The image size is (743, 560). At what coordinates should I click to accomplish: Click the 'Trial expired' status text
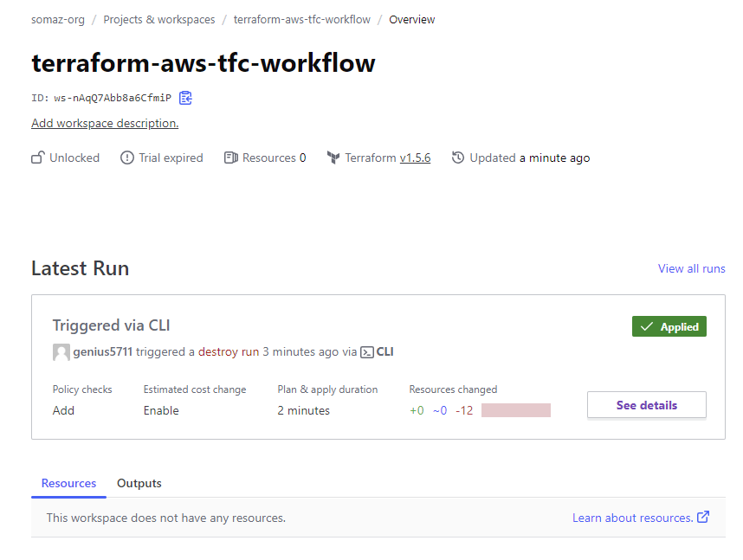(x=171, y=158)
